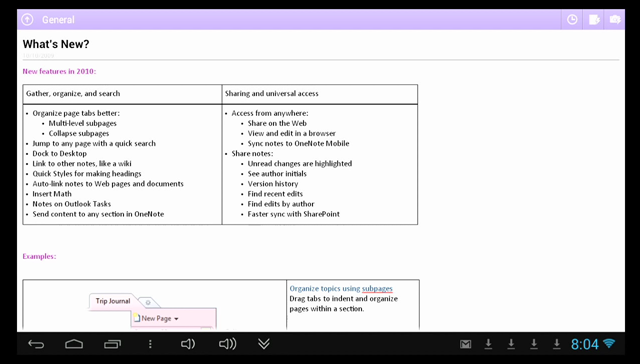Image resolution: width=640 pixels, height=364 pixels.
Task: Tap the 'Access from anywhere:' bullet
Action: click(270, 113)
